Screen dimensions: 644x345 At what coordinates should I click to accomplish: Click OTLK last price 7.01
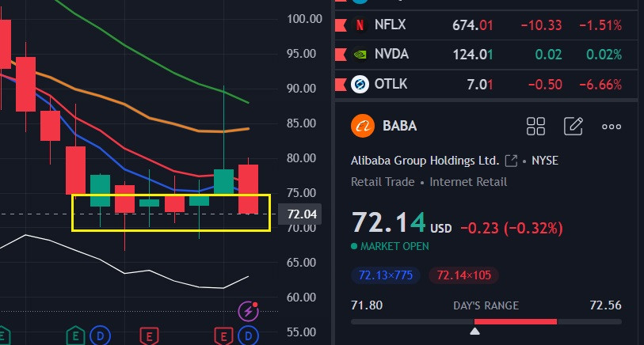tap(480, 85)
